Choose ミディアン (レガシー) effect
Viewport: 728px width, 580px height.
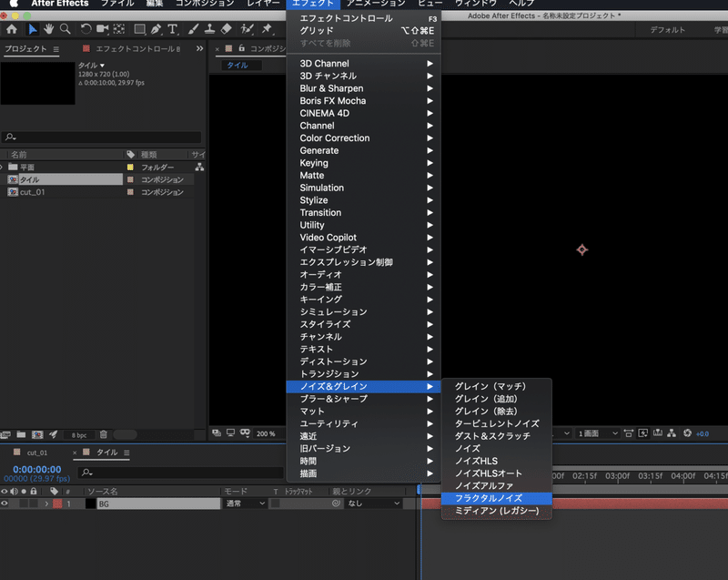(496, 511)
